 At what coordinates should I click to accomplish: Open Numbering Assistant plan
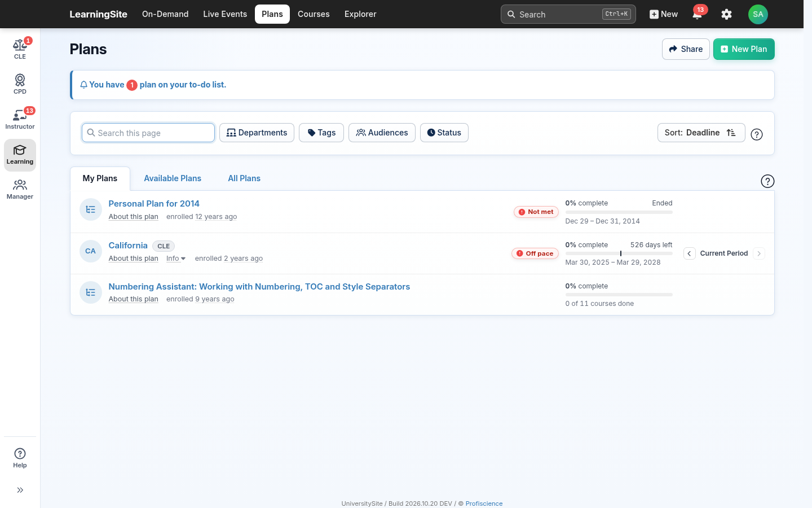pos(259,287)
